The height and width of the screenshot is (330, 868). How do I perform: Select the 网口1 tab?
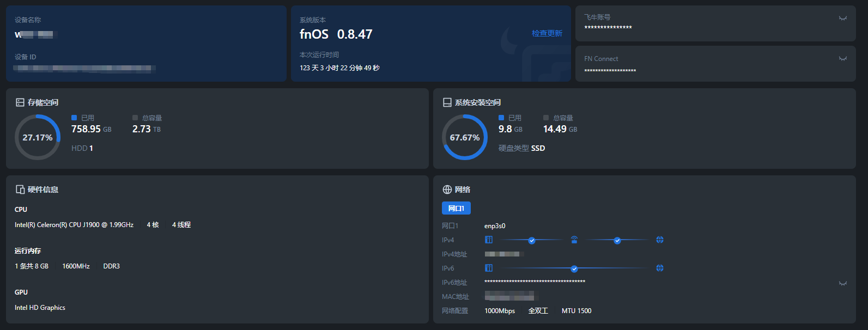[x=456, y=208]
